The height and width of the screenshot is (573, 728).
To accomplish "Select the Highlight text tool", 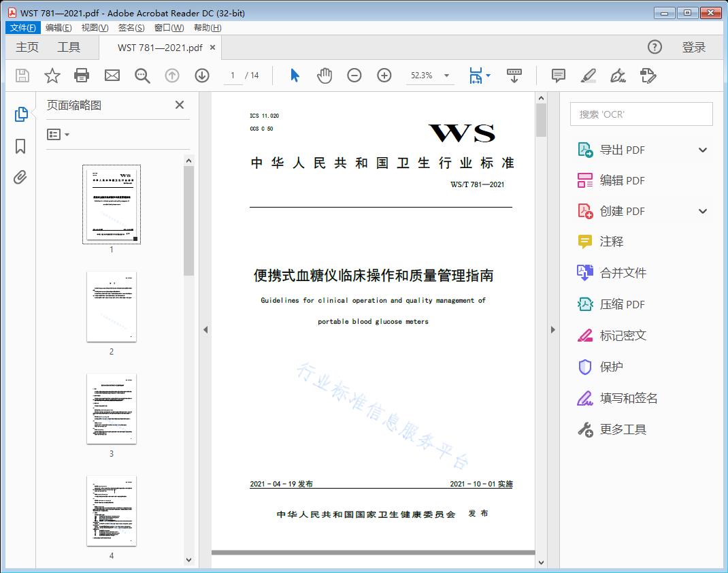I will (x=589, y=76).
